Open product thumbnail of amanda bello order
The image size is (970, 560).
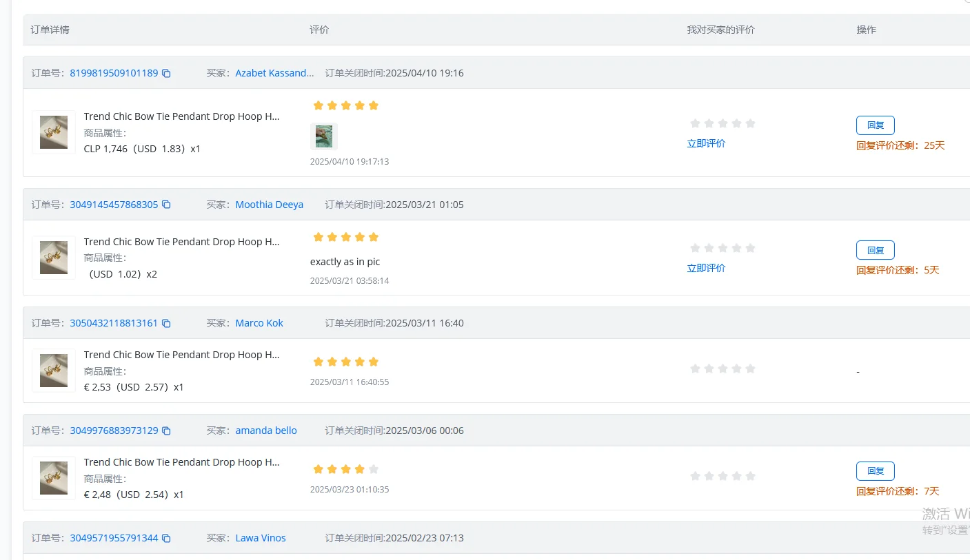pos(54,478)
